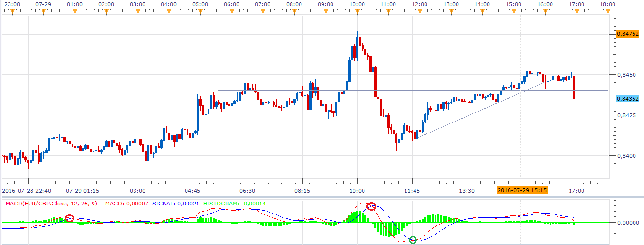Click the 08:15 time label
Screen dimensions: 644x245
(302, 190)
